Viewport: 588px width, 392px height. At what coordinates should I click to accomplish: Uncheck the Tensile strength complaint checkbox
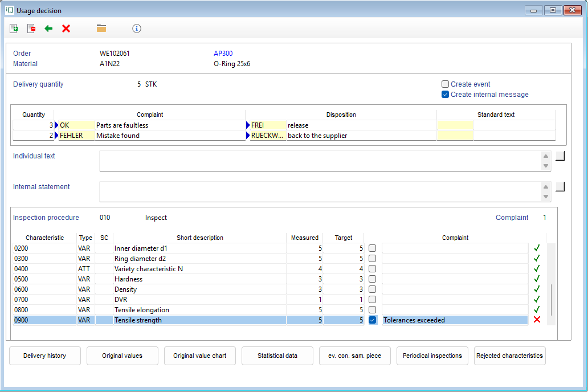(x=373, y=320)
